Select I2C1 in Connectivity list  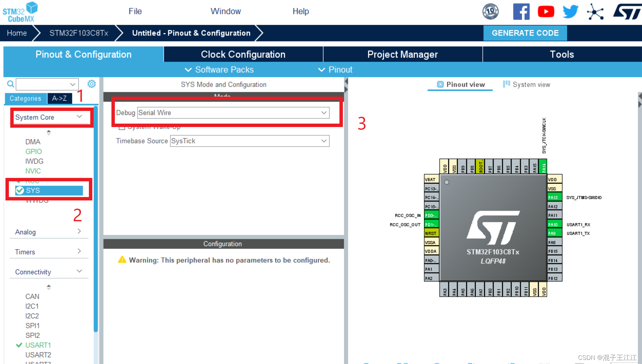32,306
